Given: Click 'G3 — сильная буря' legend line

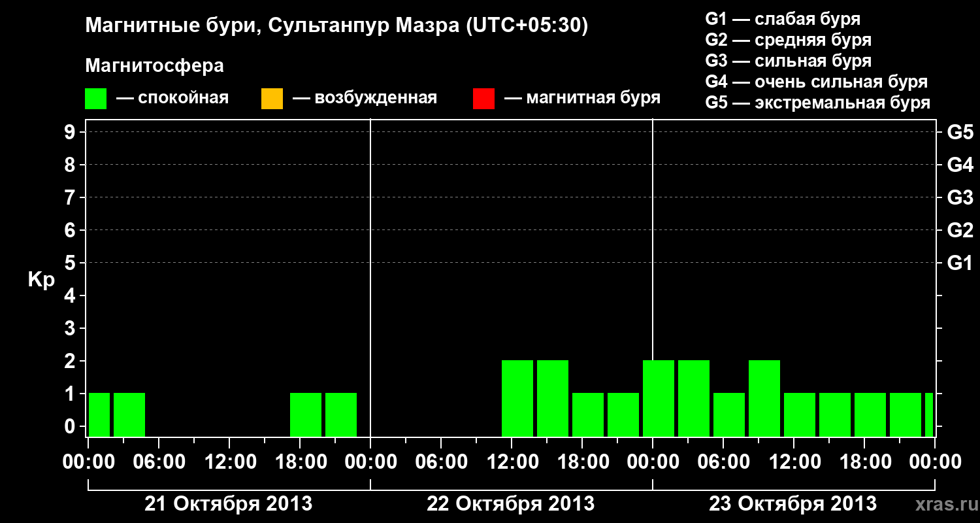Looking at the screenshot, I should [x=789, y=60].
